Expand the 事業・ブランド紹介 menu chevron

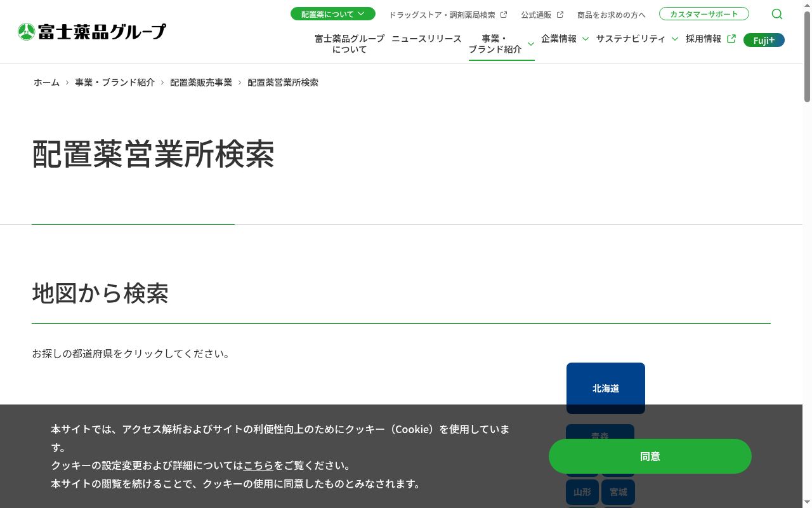[531, 44]
